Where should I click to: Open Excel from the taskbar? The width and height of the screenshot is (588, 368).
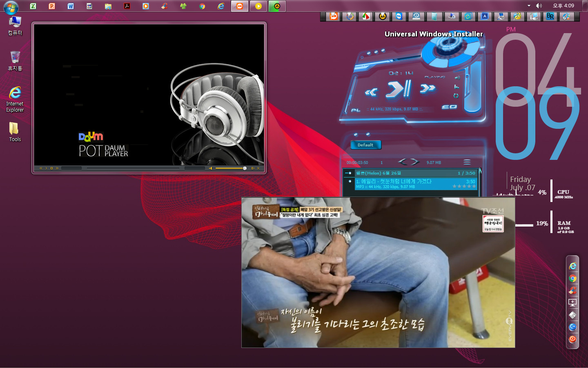click(33, 6)
